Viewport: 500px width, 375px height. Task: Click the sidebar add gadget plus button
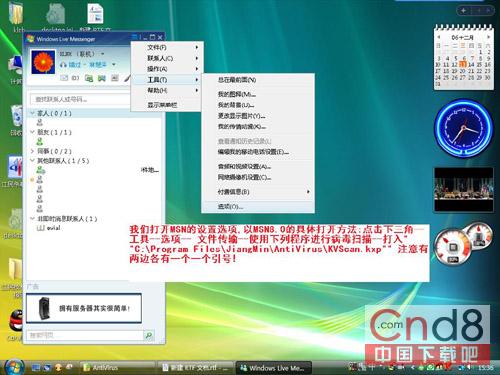464,10
